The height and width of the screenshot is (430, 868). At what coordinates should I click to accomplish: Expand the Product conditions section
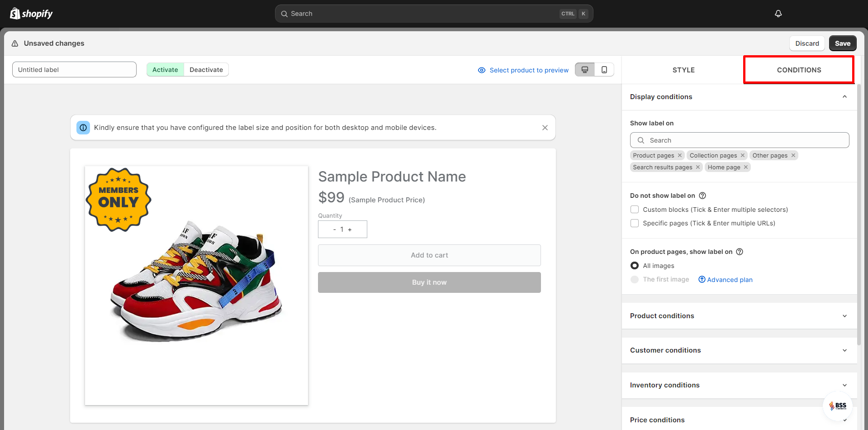point(844,315)
